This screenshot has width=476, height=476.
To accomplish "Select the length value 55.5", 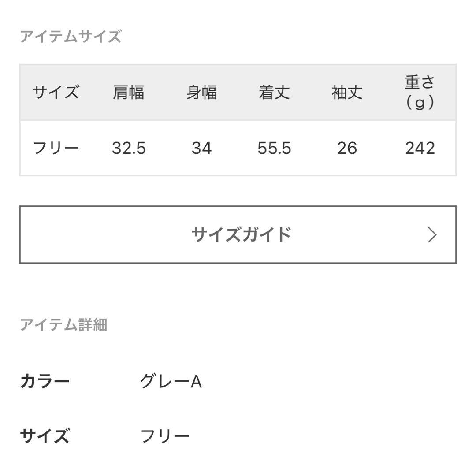I will point(275,149).
